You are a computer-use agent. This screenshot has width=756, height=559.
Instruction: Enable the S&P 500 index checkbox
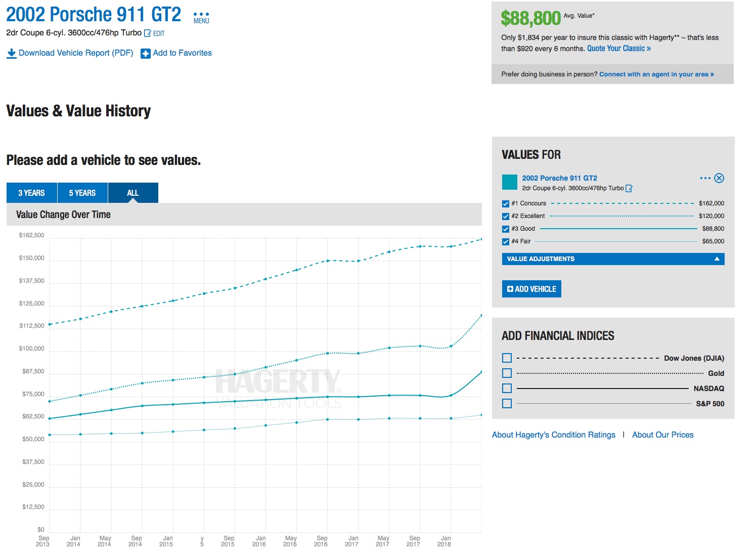(507, 404)
